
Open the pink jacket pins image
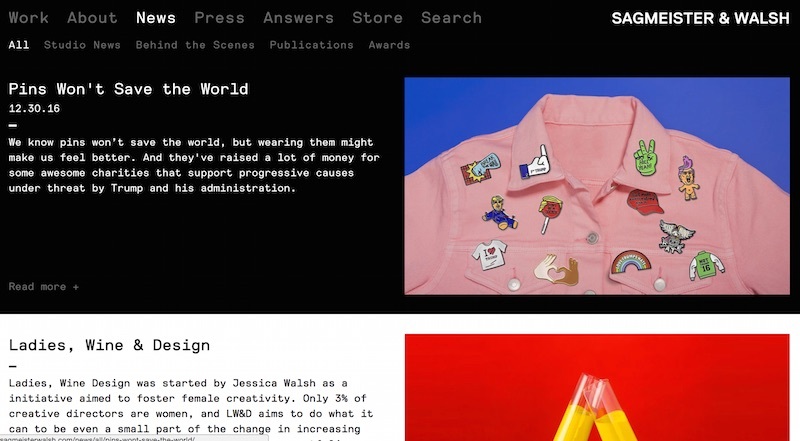(597, 186)
